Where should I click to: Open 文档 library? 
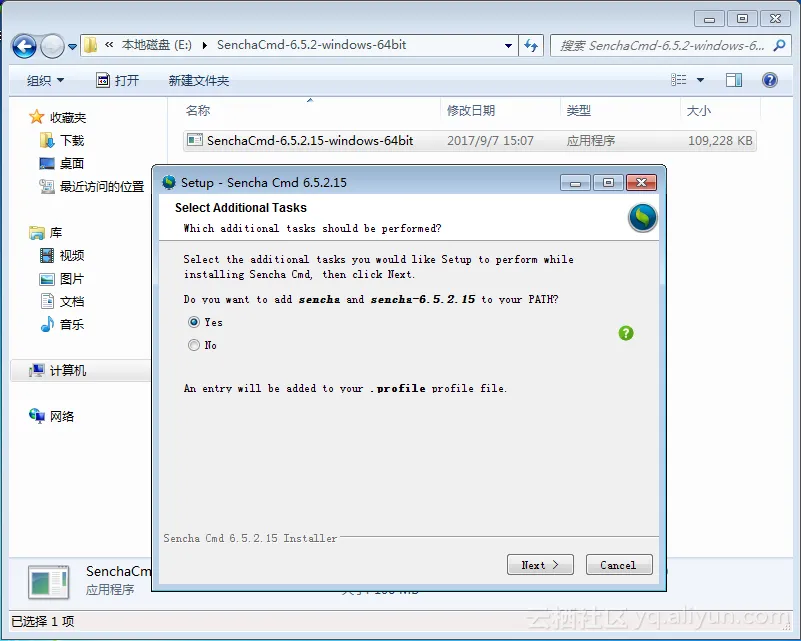click(62, 301)
